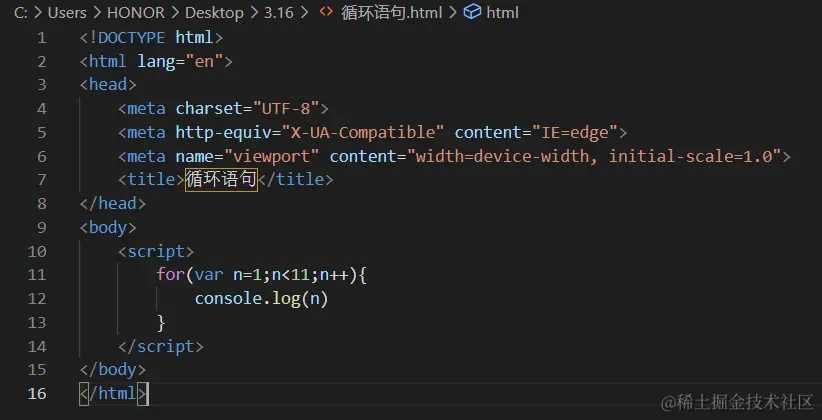Open the C: breadcrumb segment
822x420 pixels.
[x=21, y=13]
